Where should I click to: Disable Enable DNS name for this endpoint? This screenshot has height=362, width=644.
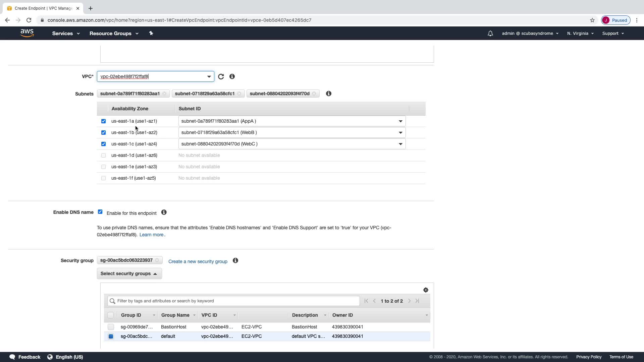100,212
